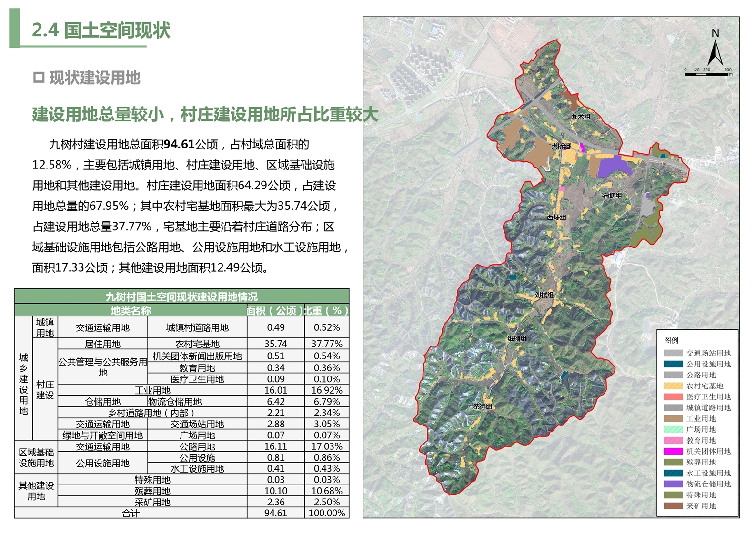Click the 教育用地 table cell
The height and width of the screenshot is (534, 756).
pyautogui.click(x=197, y=368)
